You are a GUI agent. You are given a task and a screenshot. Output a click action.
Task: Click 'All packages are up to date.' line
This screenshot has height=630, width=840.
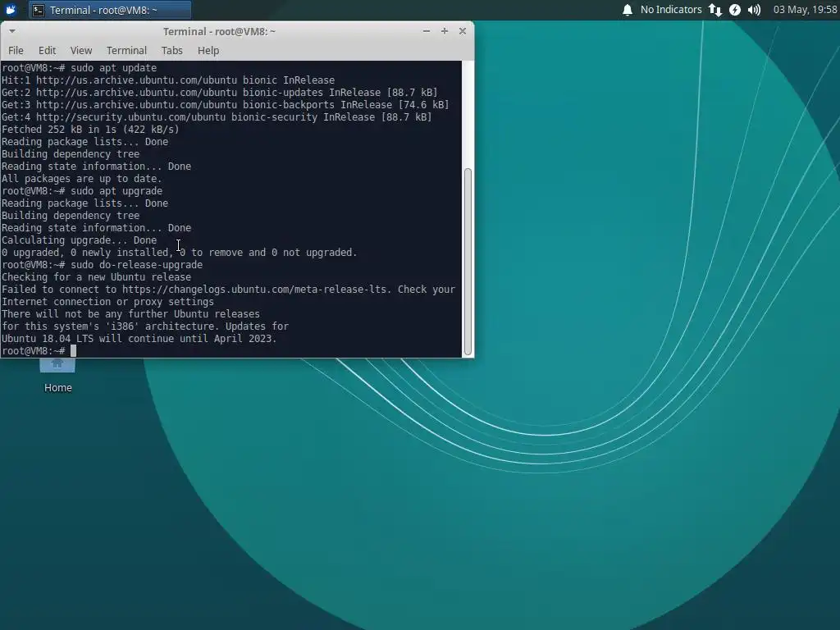click(x=81, y=179)
